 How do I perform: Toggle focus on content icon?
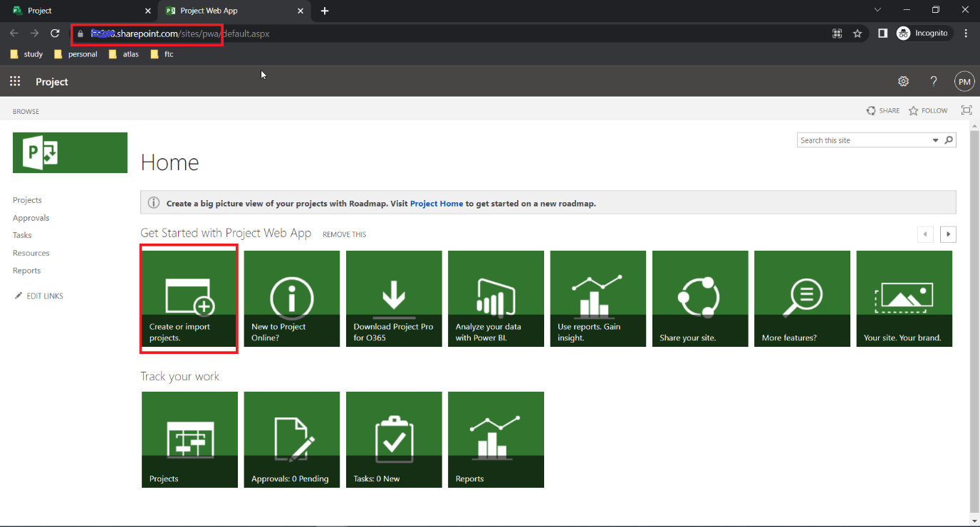tap(966, 110)
